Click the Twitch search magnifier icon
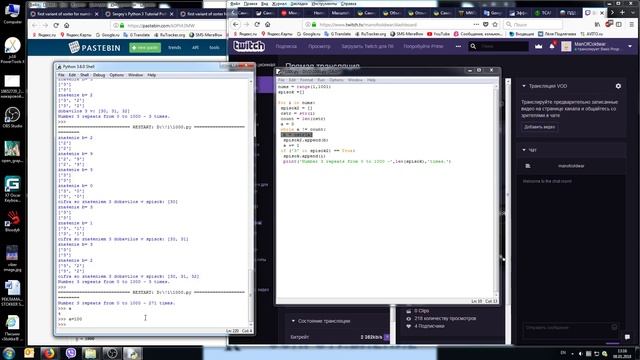This screenshot has height=360, width=640. click(473, 47)
